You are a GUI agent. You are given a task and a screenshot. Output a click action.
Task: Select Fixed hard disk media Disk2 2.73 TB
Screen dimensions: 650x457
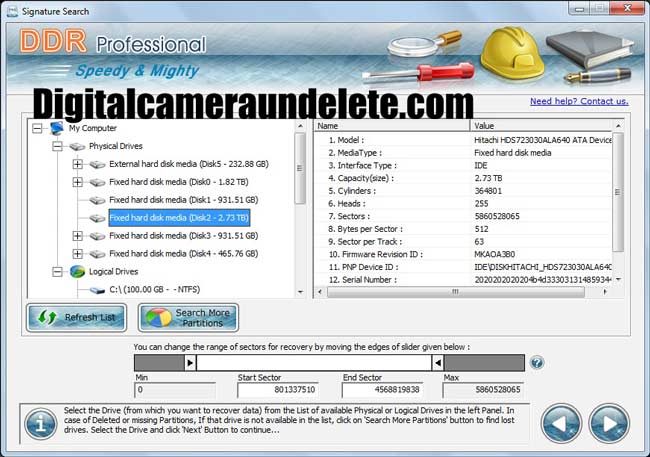click(179, 218)
